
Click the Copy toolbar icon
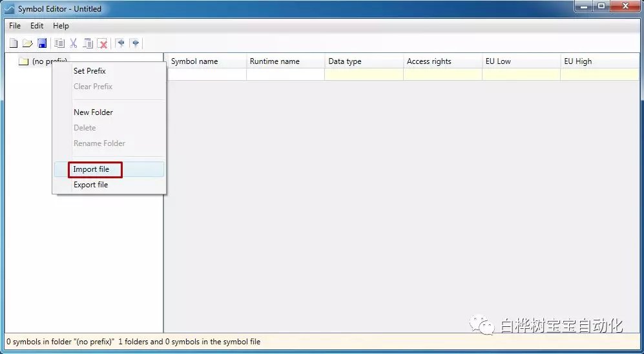59,43
